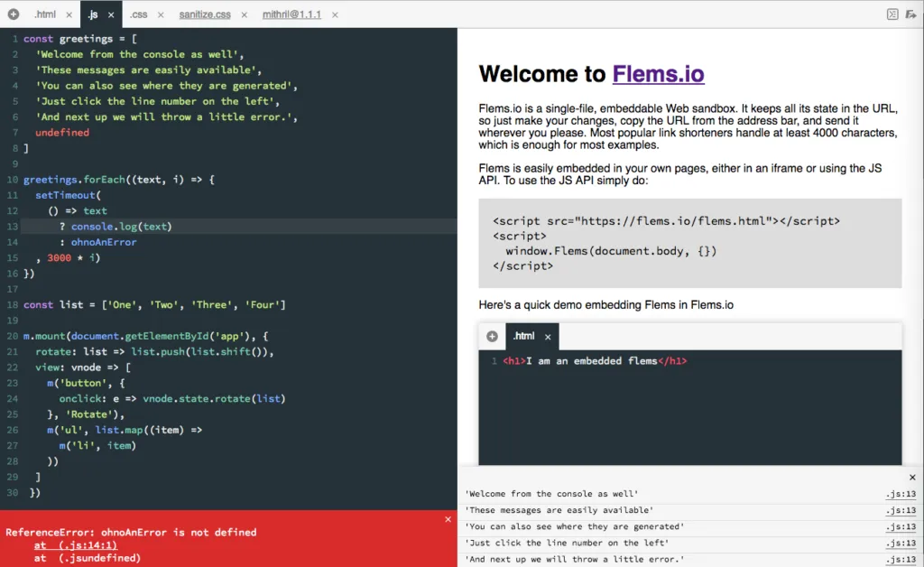Close the .css file tab
This screenshot has width=924, height=567.
[x=159, y=15]
